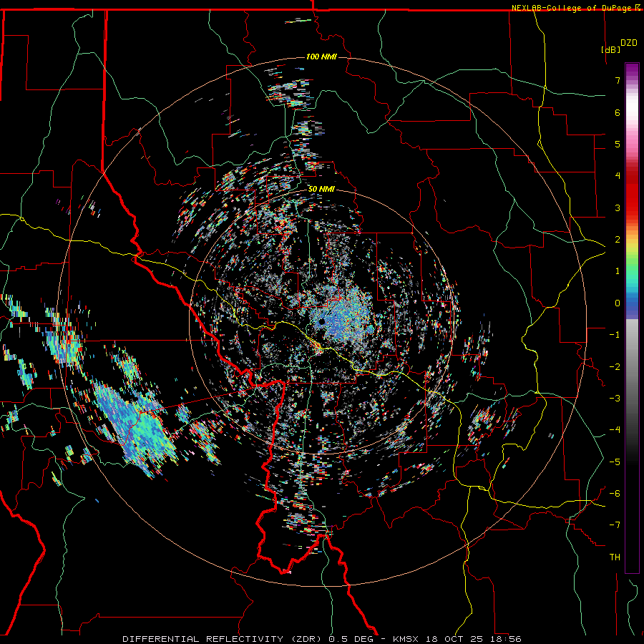Click the 0 value on the scale

pyautogui.click(x=618, y=303)
